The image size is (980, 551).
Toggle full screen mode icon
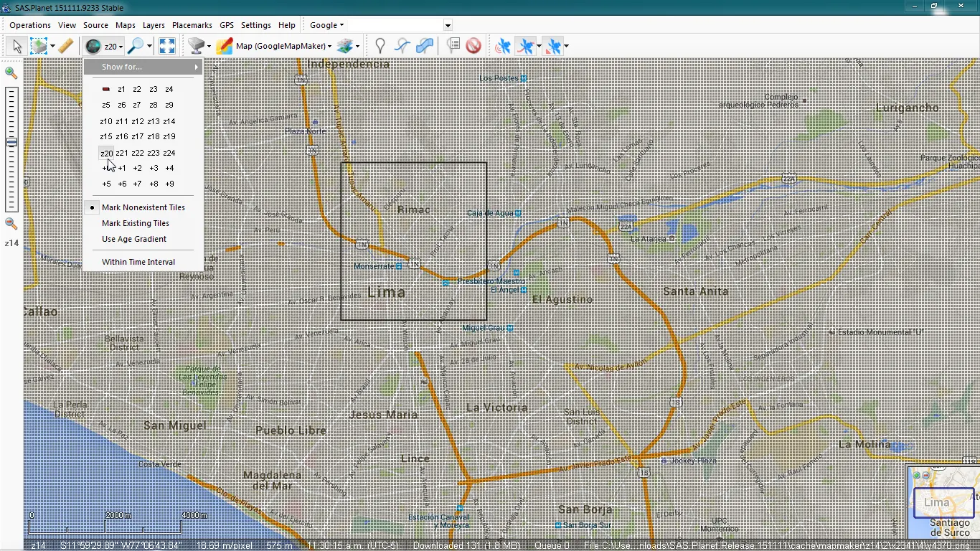(167, 46)
